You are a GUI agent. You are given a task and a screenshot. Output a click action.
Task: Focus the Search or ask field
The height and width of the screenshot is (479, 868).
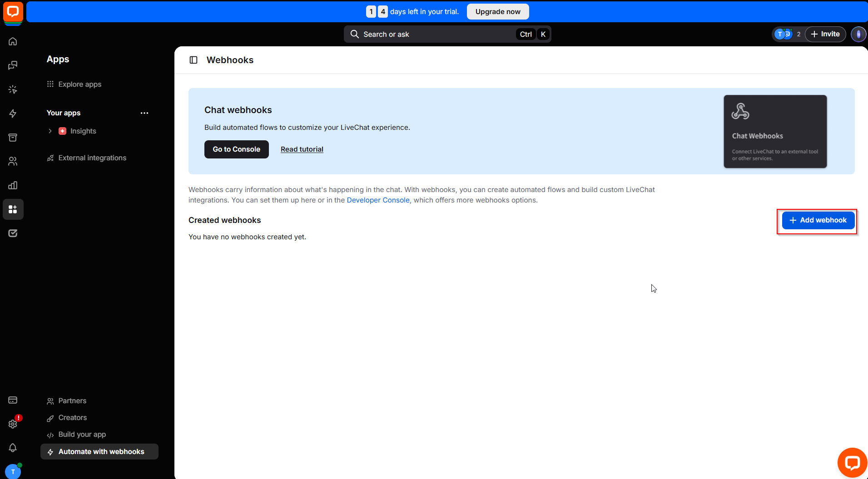click(447, 34)
